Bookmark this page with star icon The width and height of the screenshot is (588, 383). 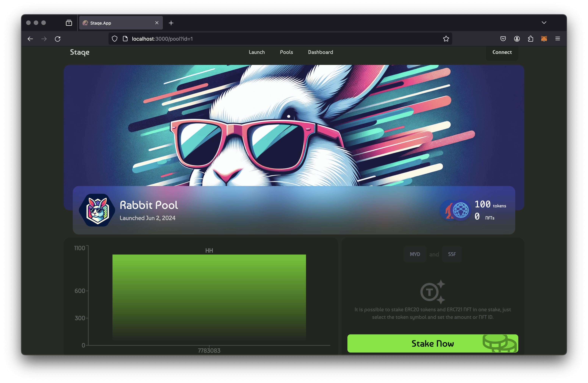(x=446, y=39)
